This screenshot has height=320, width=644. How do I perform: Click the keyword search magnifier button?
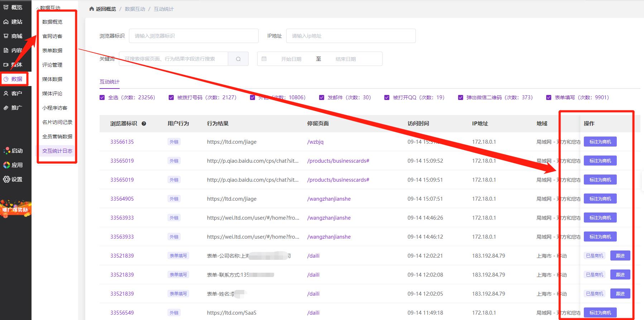point(238,59)
